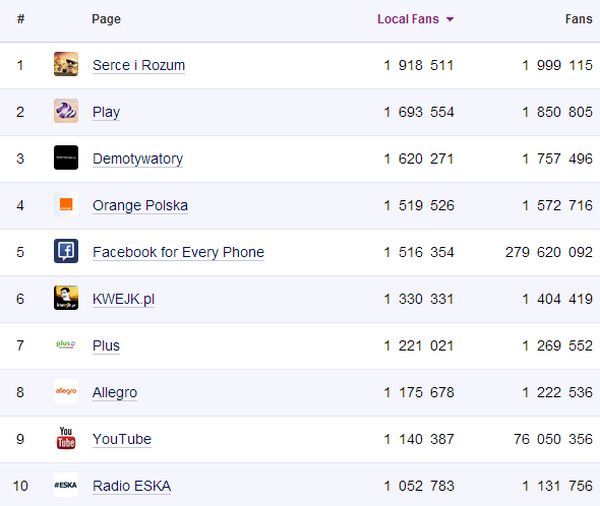
Task: Click the KWEJK.pl logo icon
Action: 66,298
